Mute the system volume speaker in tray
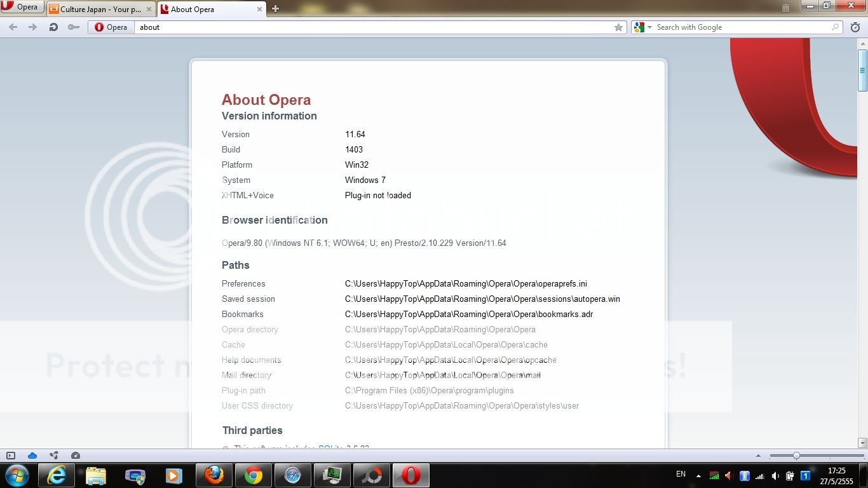This screenshot has width=868, height=488. tap(775, 475)
